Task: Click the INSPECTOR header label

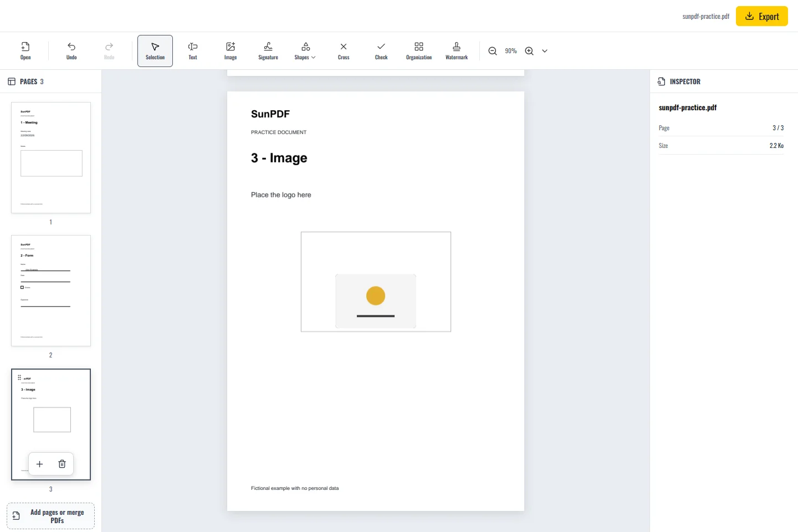Action: coord(685,81)
